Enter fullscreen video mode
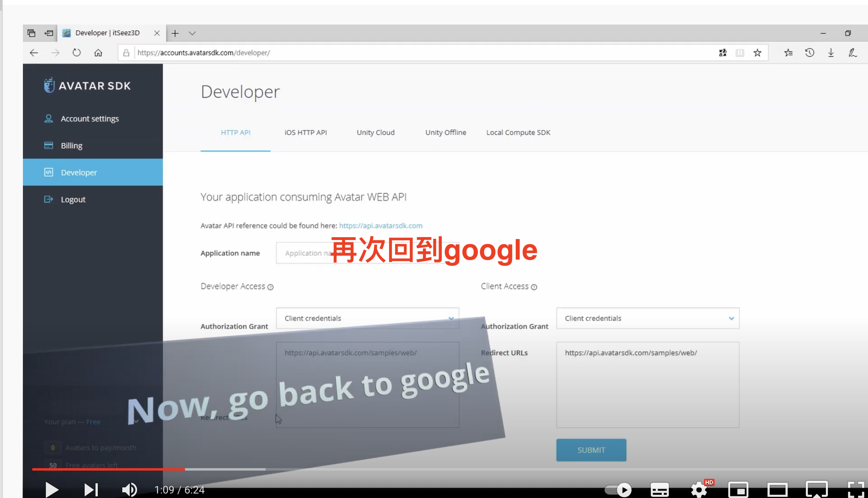This screenshot has width=868, height=498. [x=856, y=489]
